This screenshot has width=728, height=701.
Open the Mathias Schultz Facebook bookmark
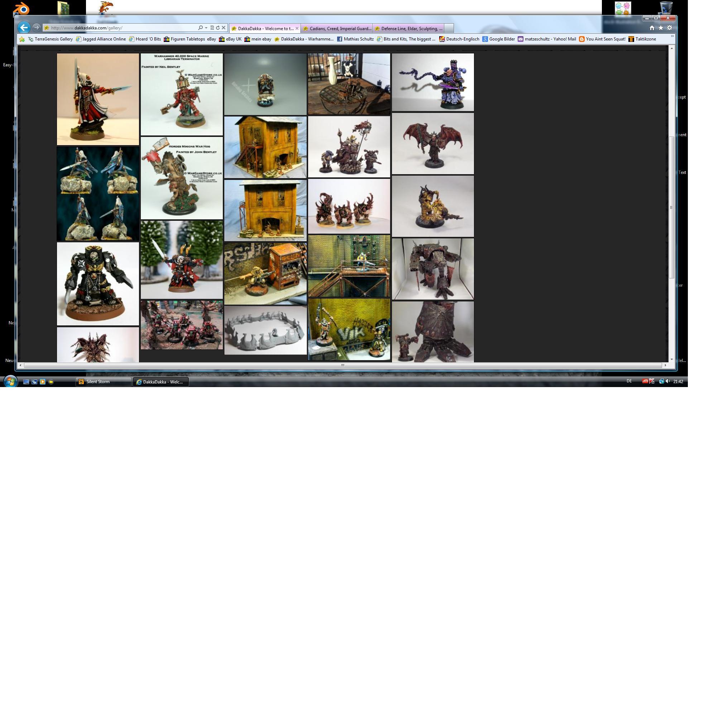tap(355, 39)
